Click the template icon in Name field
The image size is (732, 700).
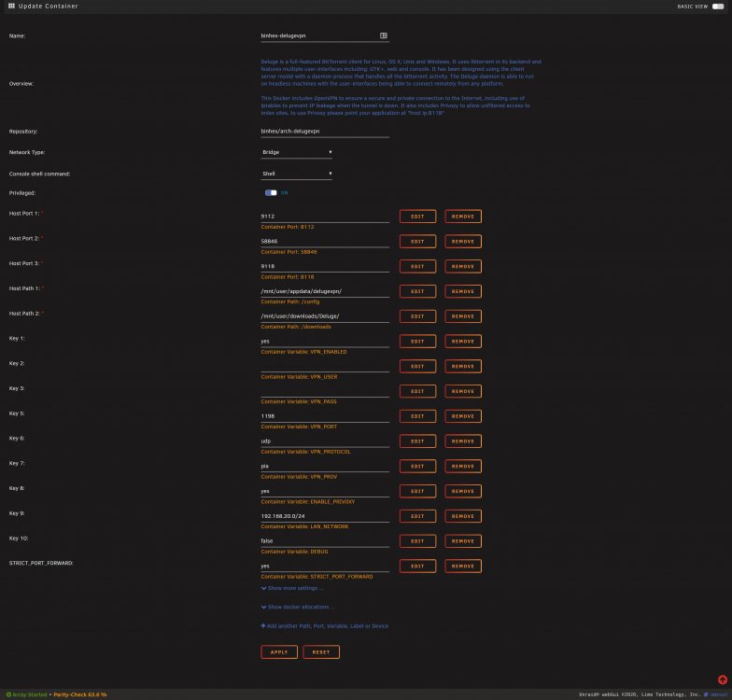click(383, 35)
